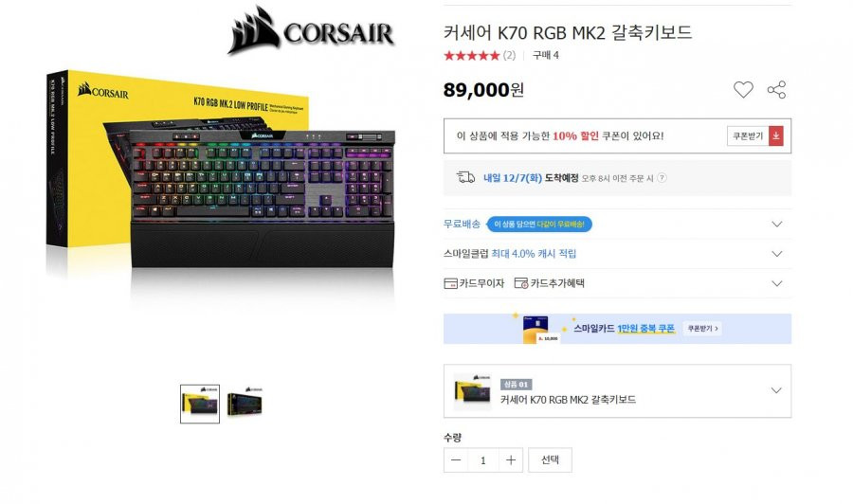The image size is (853, 504).
Task: Click the question mark help icon
Action: (662, 178)
